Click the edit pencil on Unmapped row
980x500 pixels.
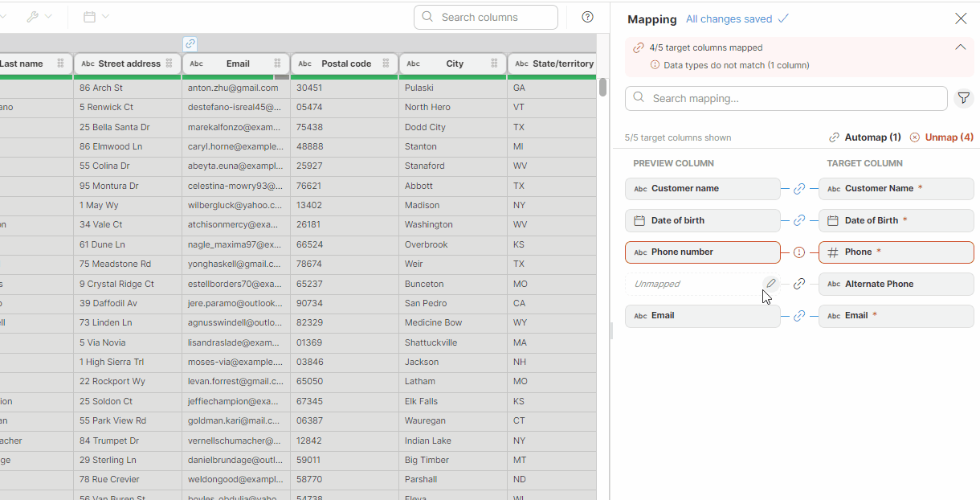click(770, 284)
